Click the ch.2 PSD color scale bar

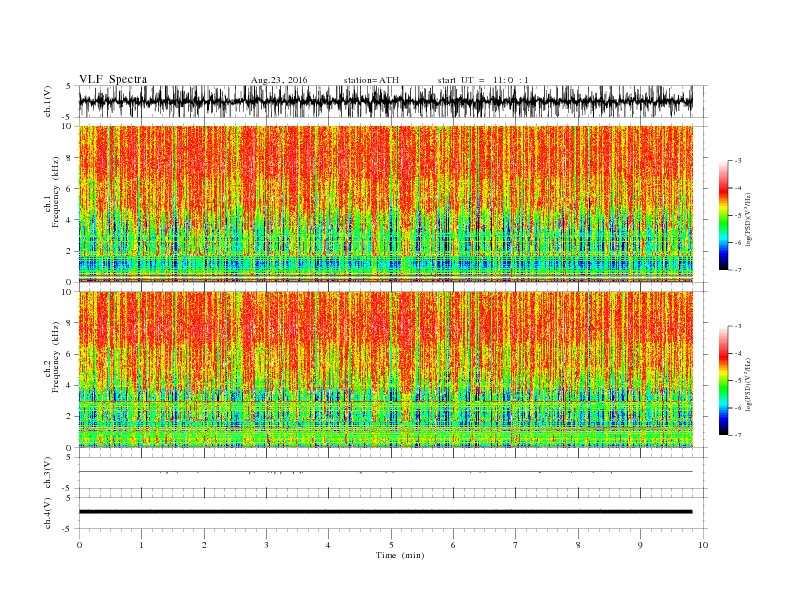point(723,380)
